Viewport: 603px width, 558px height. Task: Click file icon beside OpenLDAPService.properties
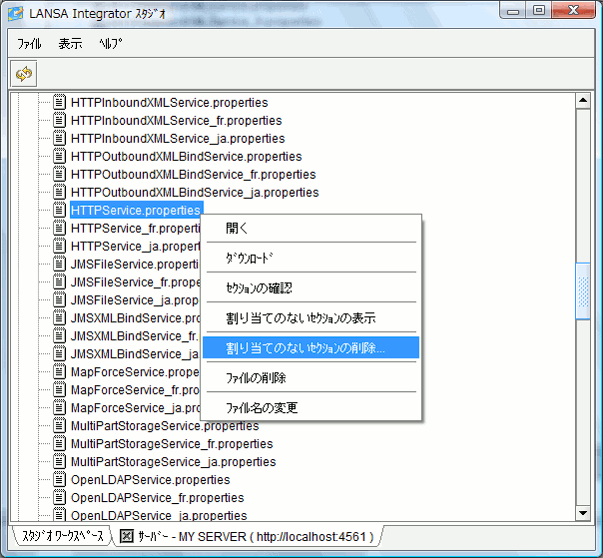[59, 480]
